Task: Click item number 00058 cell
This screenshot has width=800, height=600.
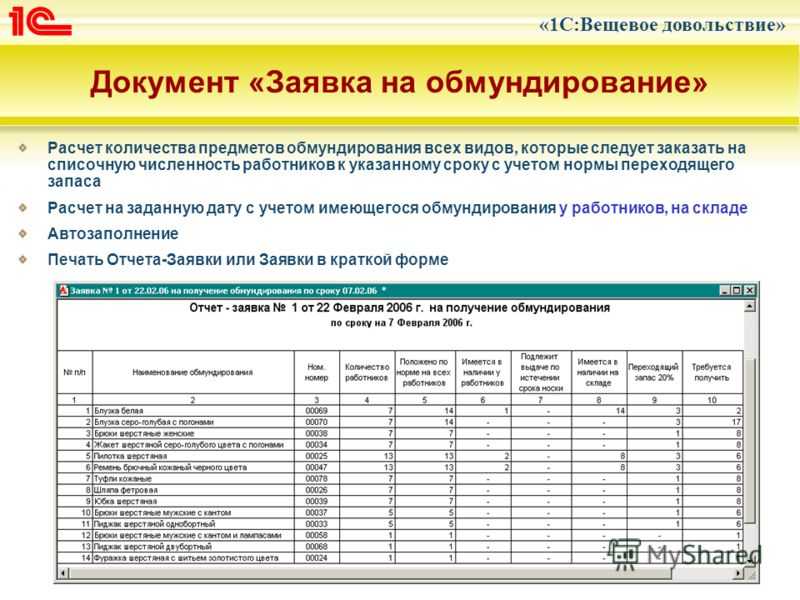Action: [316, 535]
